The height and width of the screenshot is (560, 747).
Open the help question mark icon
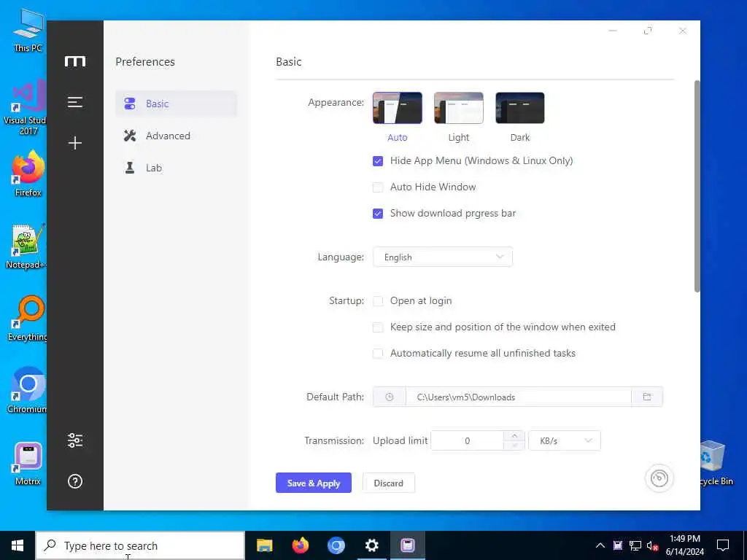click(x=75, y=481)
